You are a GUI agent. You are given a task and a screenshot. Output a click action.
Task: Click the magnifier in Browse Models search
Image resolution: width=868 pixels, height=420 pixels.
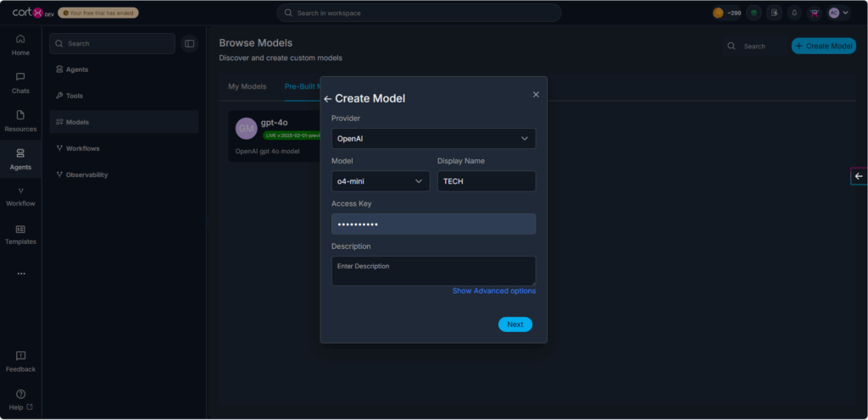click(x=732, y=47)
